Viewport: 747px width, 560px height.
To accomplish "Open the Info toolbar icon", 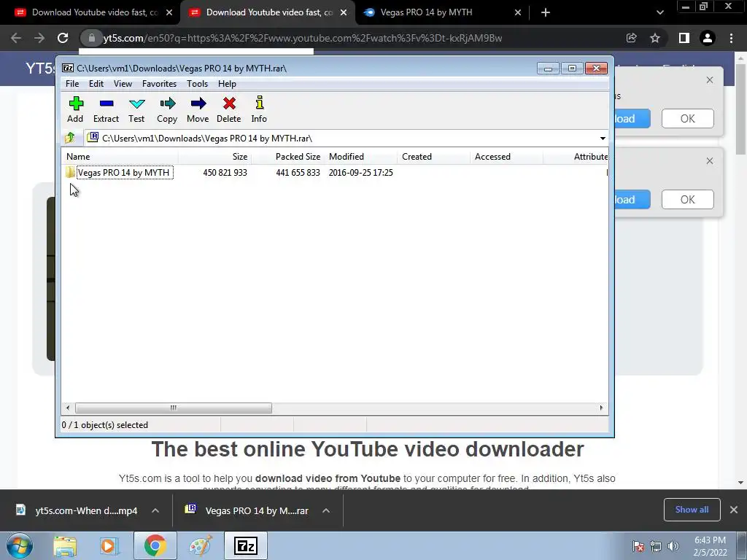I will click(x=259, y=109).
